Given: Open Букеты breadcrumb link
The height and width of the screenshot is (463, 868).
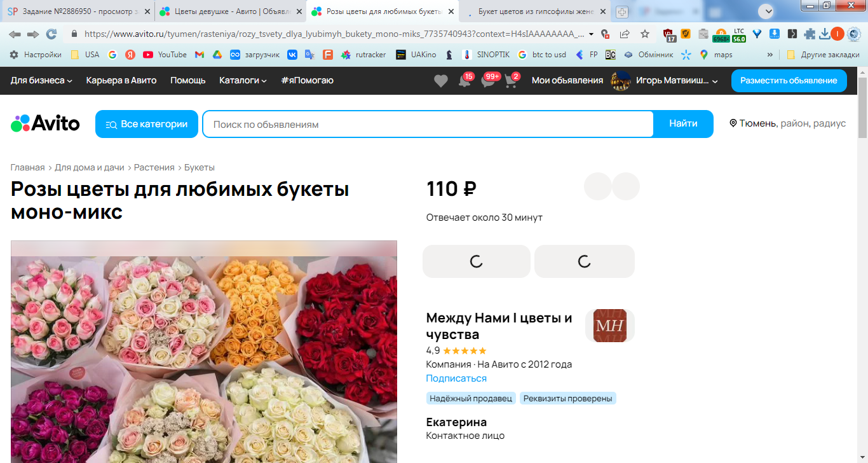Looking at the screenshot, I should click(x=200, y=167).
